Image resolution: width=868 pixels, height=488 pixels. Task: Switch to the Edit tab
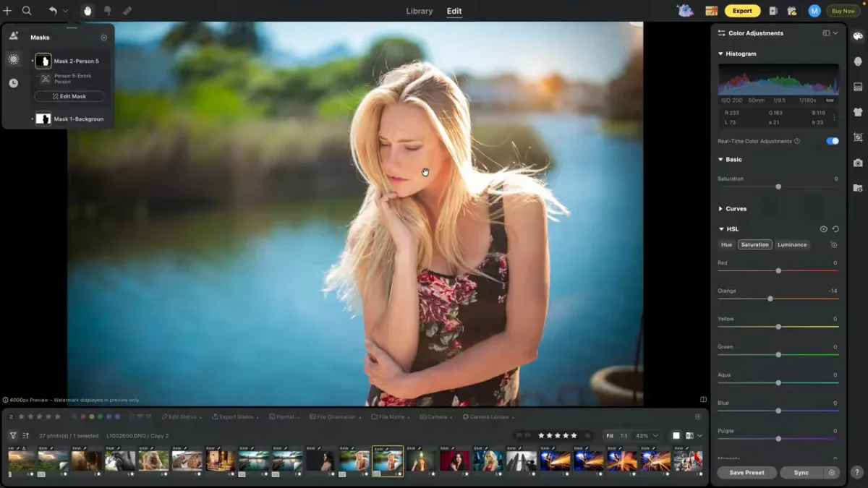454,11
